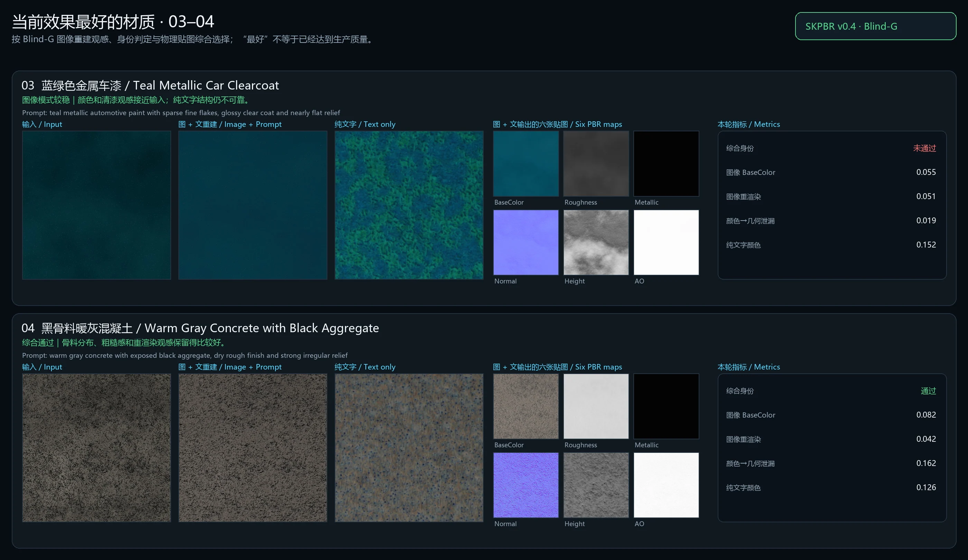Click the 纯文字颜色 value 0.126
Screen dimensions: 968x560
coord(926,487)
